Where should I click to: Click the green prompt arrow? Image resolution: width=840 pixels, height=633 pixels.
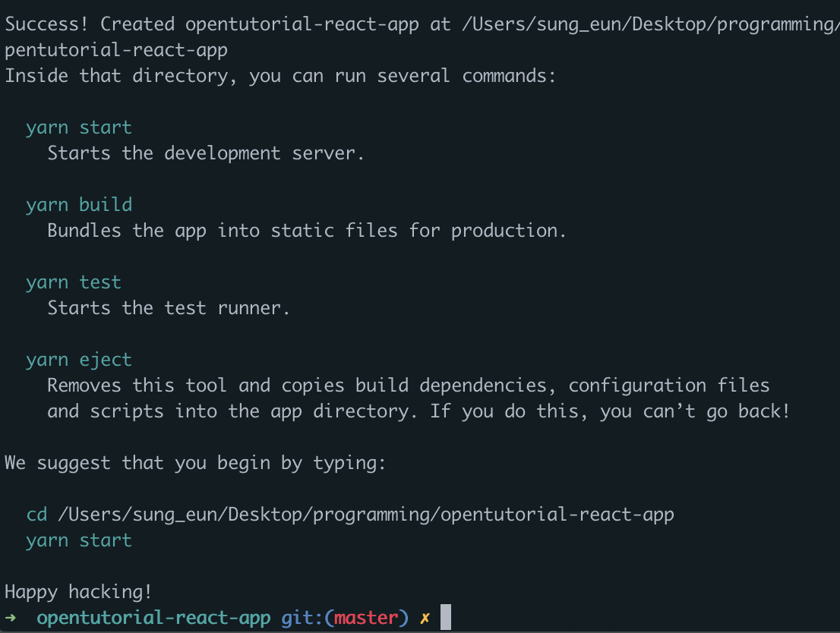10,618
